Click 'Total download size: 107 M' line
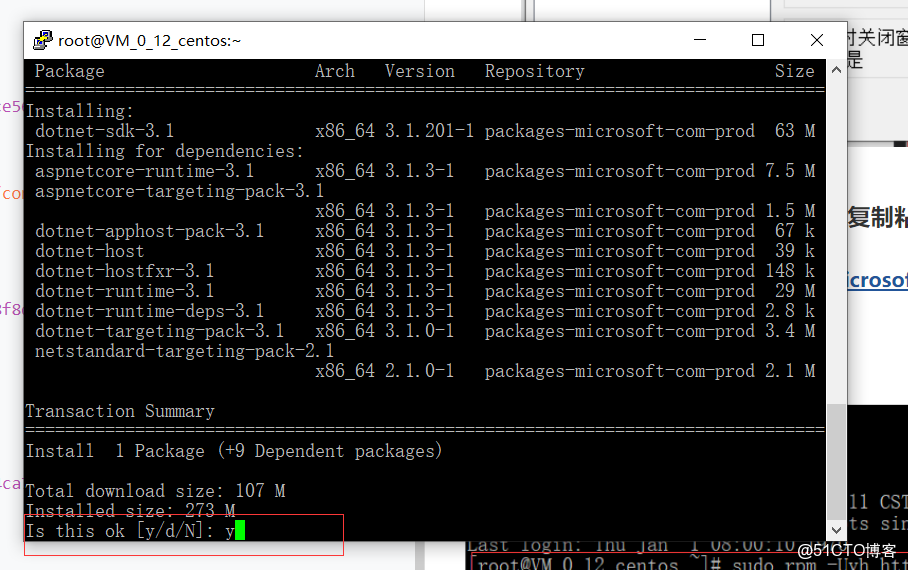The image size is (908, 570). (155, 491)
